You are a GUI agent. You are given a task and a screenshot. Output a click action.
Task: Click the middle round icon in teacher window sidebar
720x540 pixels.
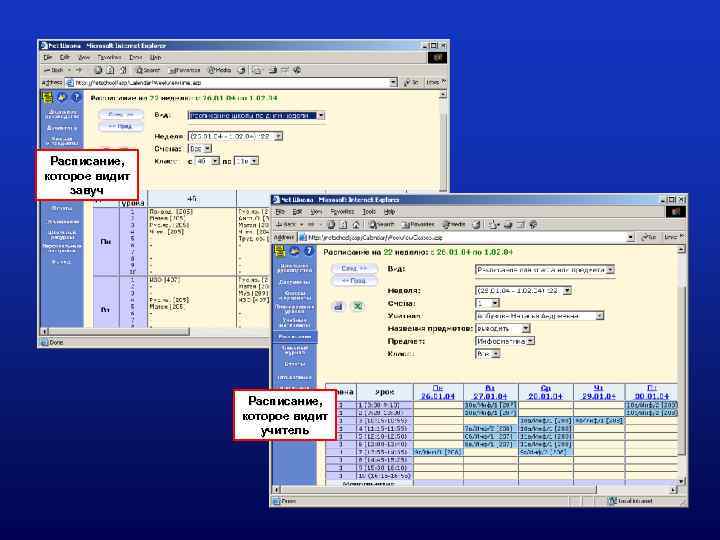pyautogui.click(x=294, y=251)
